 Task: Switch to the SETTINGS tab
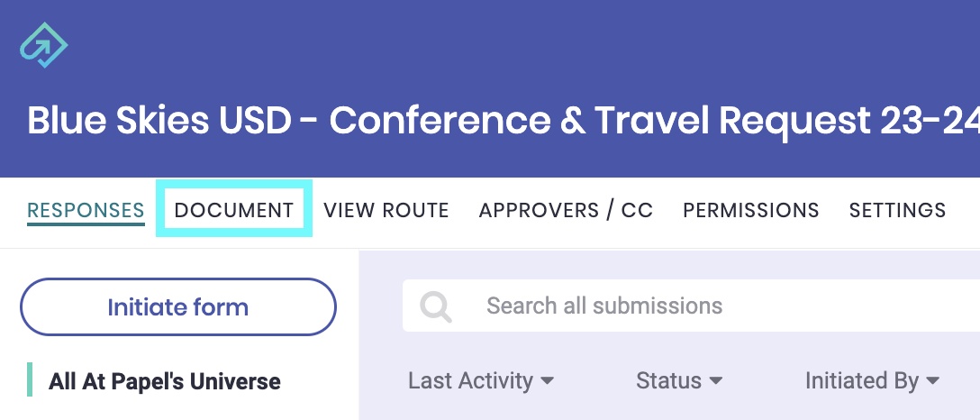click(897, 210)
